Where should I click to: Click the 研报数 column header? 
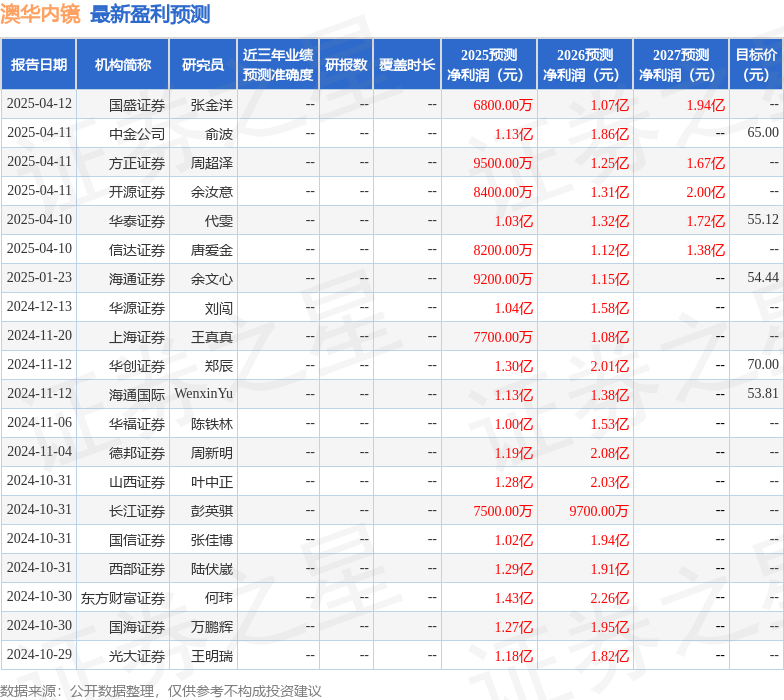click(x=345, y=65)
